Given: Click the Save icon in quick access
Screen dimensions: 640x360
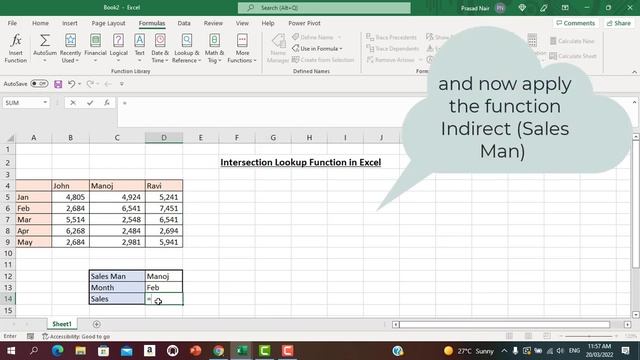Looking at the screenshot, I should point(58,84).
